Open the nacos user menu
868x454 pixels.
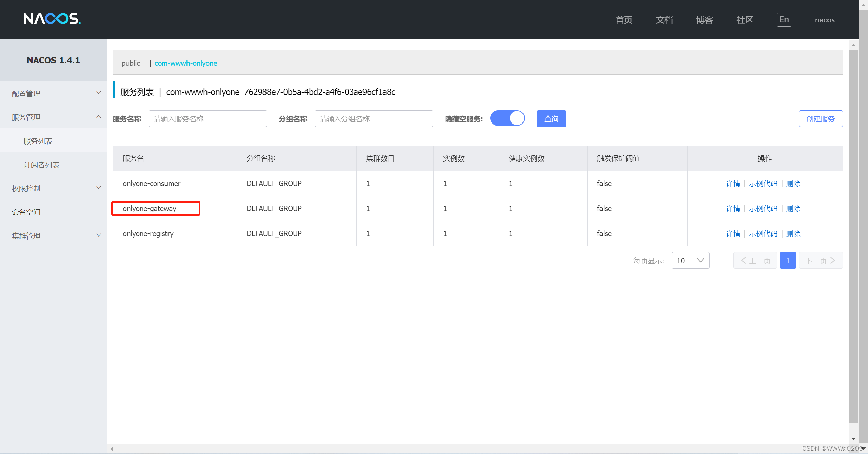(825, 20)
